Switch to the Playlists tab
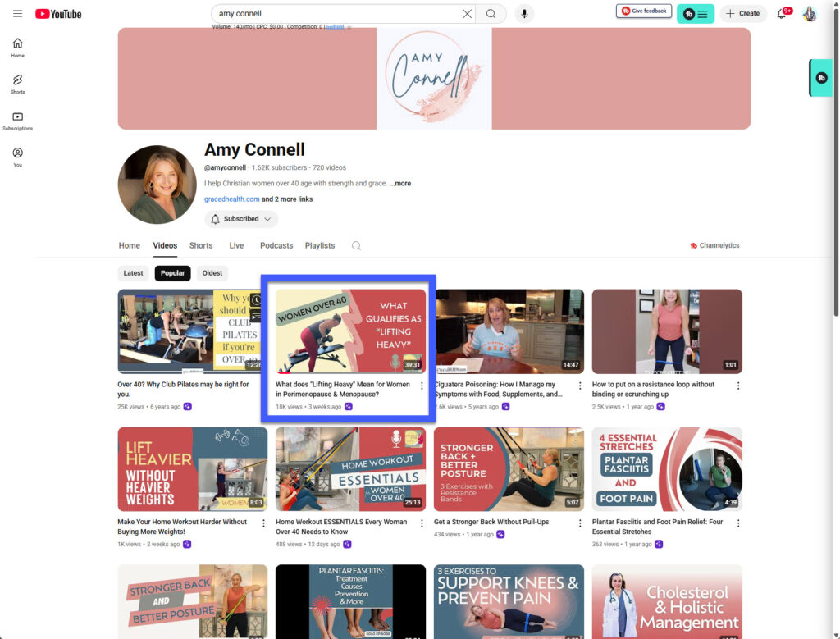The image size is (840, 639). coord(320,245)
